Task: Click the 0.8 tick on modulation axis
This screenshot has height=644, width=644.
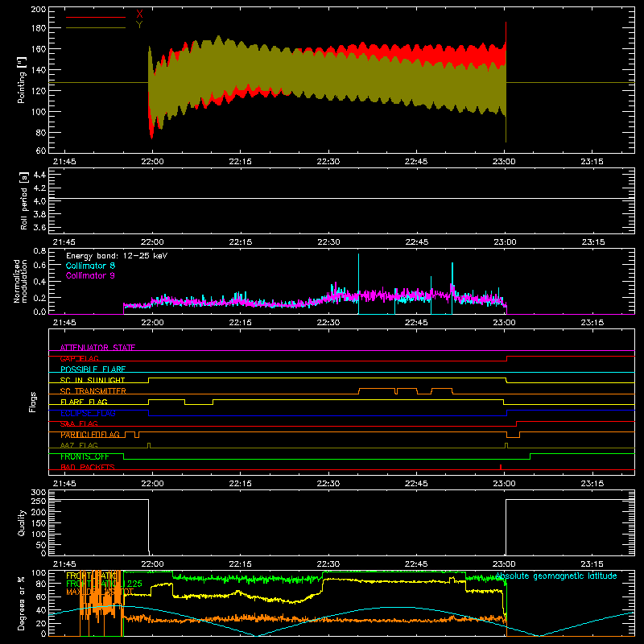Action: (39, 250)
